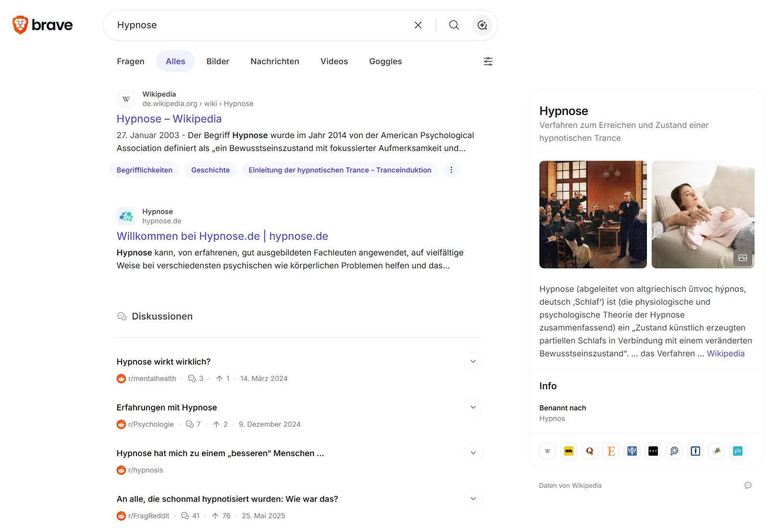Open the BBC profile icon

click(x=653, y=451)
